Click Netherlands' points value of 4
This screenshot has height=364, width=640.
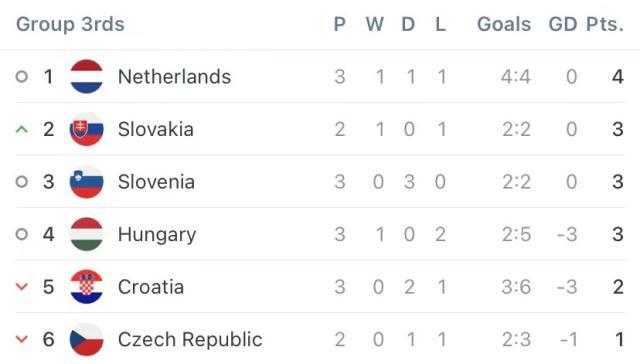tap(618, 77)
